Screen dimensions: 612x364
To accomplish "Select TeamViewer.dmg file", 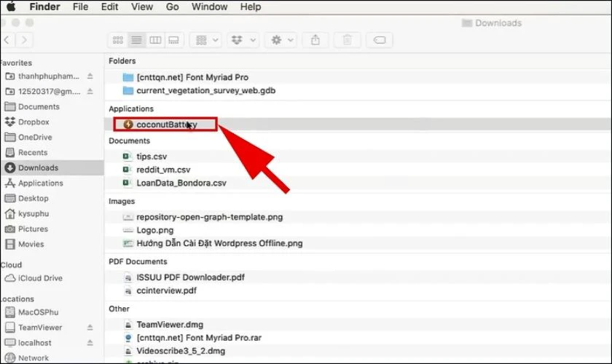I will coord(163,325).
